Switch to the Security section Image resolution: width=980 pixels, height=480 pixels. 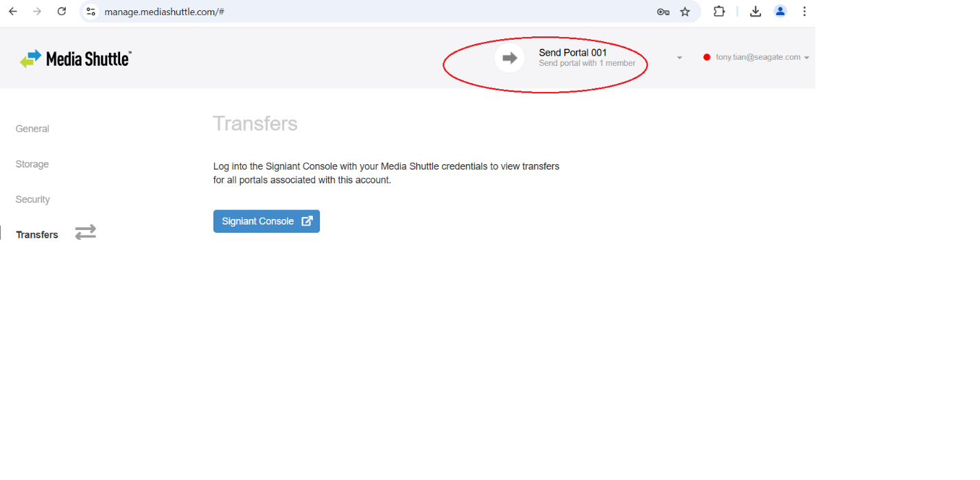33,200
